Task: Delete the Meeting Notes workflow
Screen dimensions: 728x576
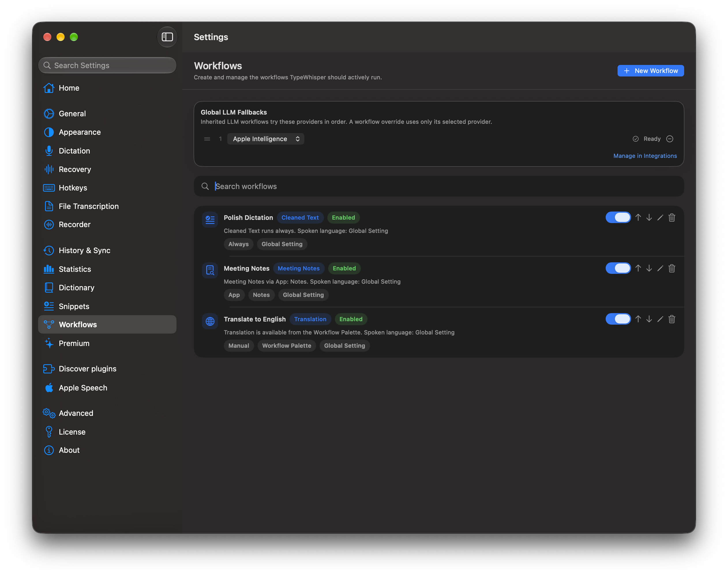Action: pos(672,268)
